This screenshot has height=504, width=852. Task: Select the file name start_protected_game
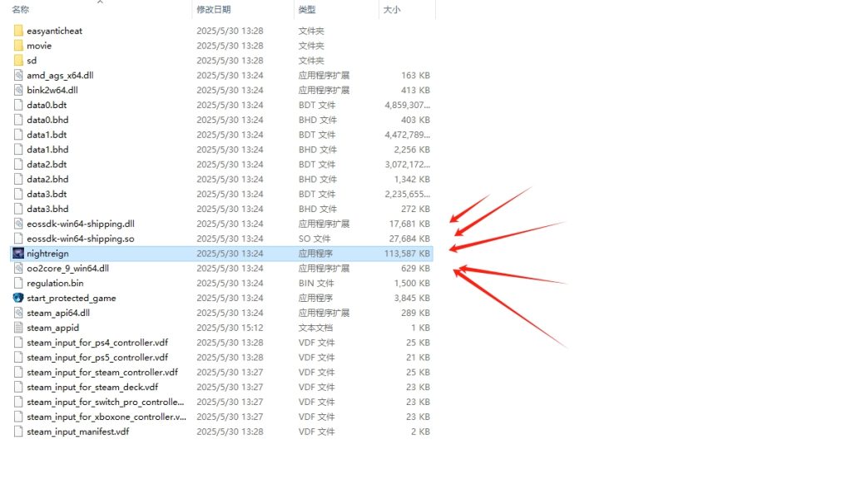[x=72, y=299]
